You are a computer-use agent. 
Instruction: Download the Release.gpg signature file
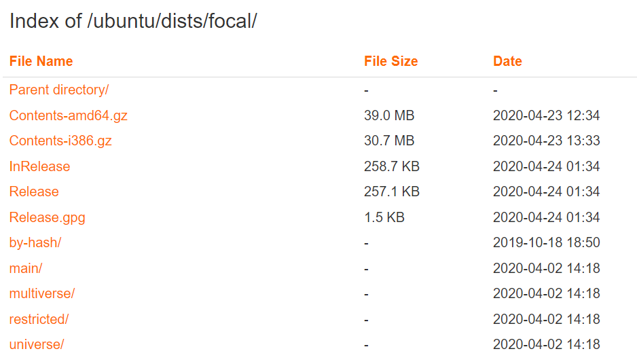point(47,217)
